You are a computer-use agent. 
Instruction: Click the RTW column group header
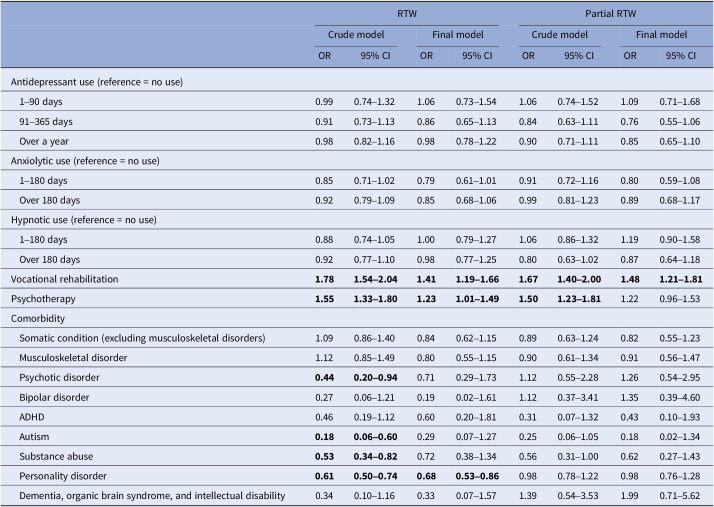407,14
